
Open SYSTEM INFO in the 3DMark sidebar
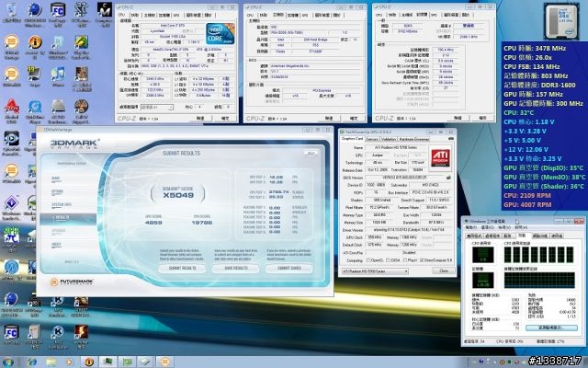coord(61,205)
